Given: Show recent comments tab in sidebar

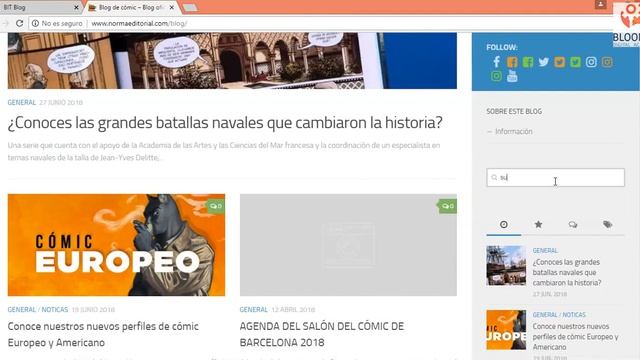Looking at the screenshot, I should 573,224.
